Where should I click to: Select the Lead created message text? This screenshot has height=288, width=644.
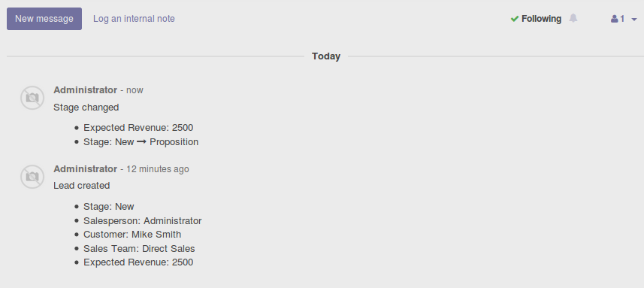point(82,186)
